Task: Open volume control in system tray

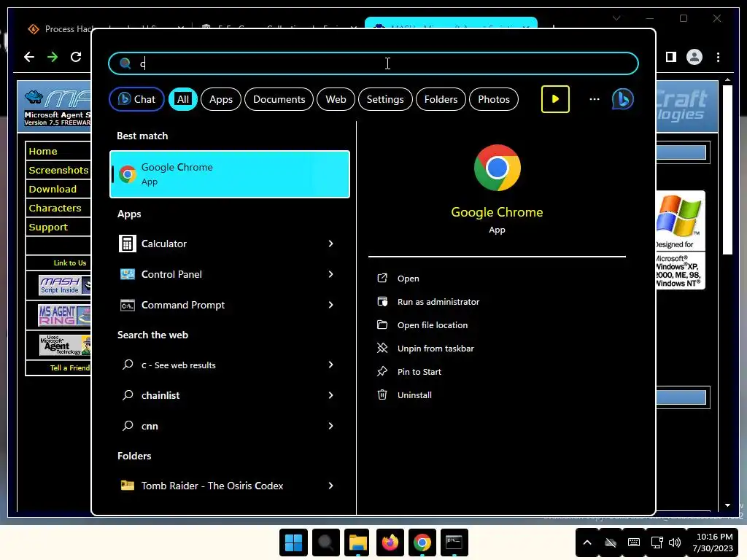Action: [675, 542]
